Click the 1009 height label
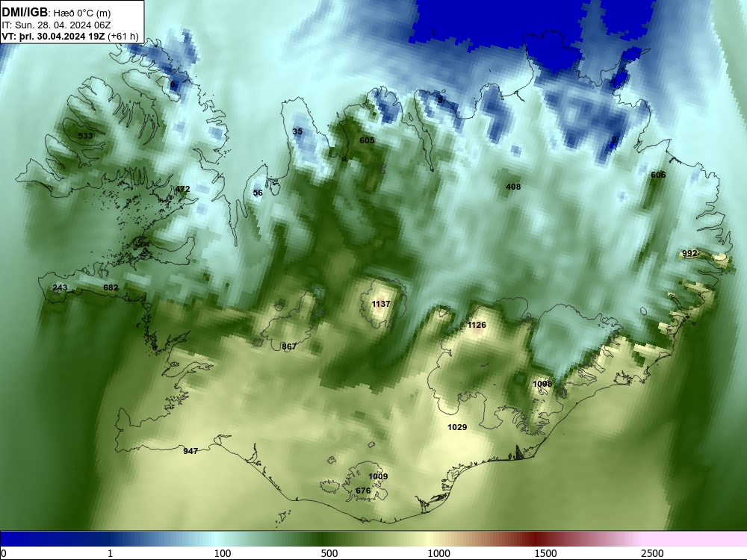The image size is (747, 560). 378,476
